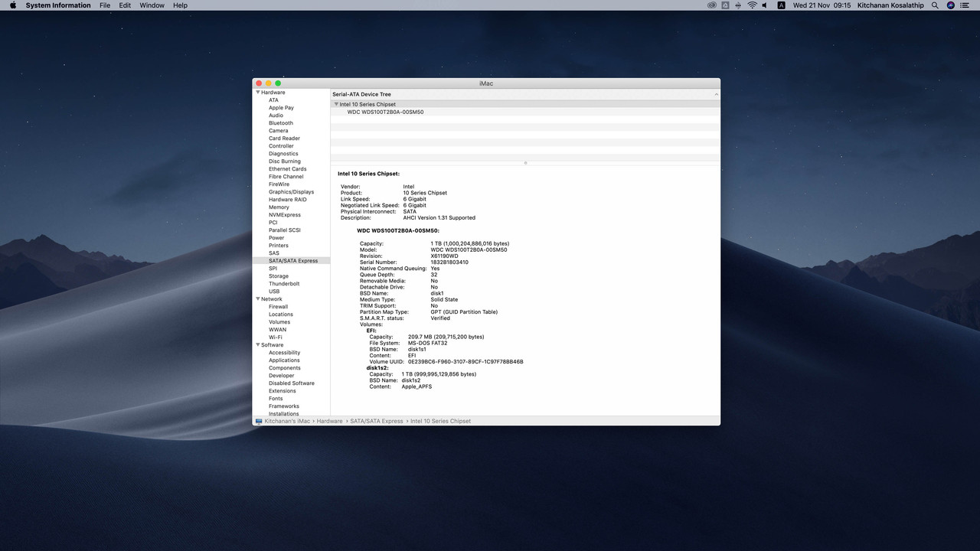Select Printers in sidebar
980x551 pixels.
[x=279, y=246]
